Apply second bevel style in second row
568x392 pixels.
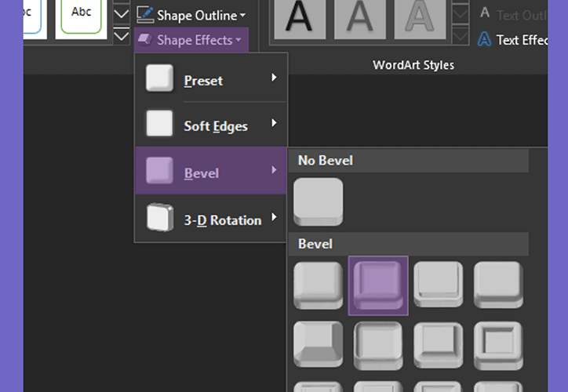pos(378,346)
